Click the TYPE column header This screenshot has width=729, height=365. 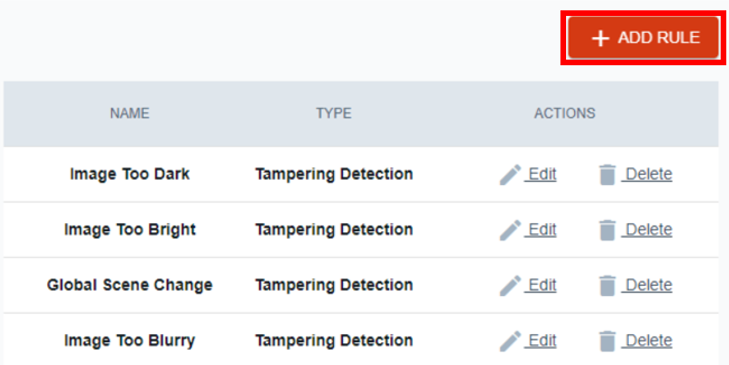point(334,113)
